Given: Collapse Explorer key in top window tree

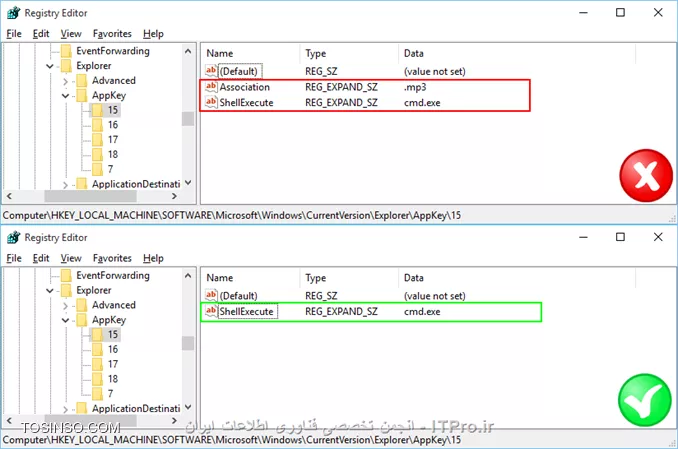Looking at the screenshot, I should [x=50, y=66].
